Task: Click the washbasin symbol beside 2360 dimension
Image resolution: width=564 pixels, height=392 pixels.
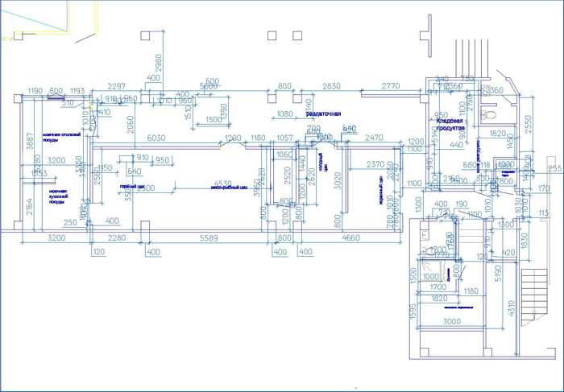Action: pyautogui.click(x=486, y=90)
